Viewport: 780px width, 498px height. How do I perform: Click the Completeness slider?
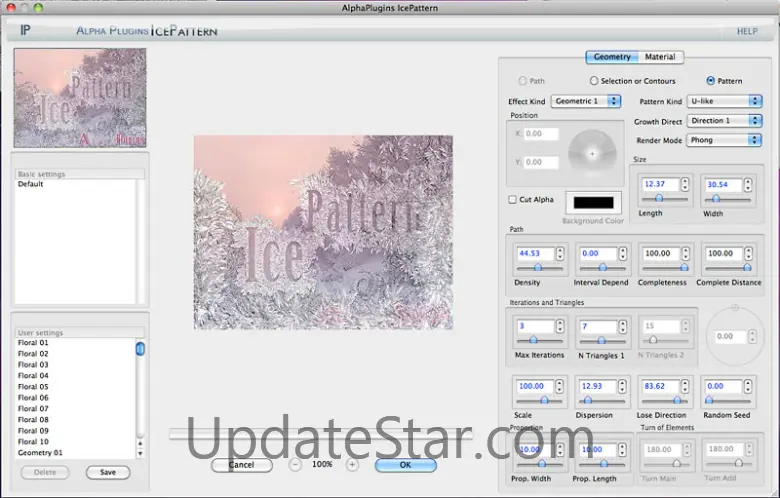(x=665, y=268)
